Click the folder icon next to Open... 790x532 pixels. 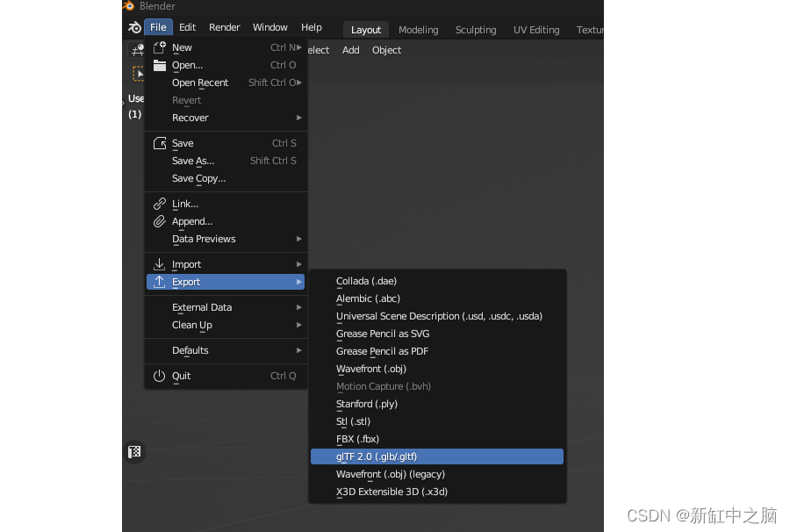tap(161, 65)
